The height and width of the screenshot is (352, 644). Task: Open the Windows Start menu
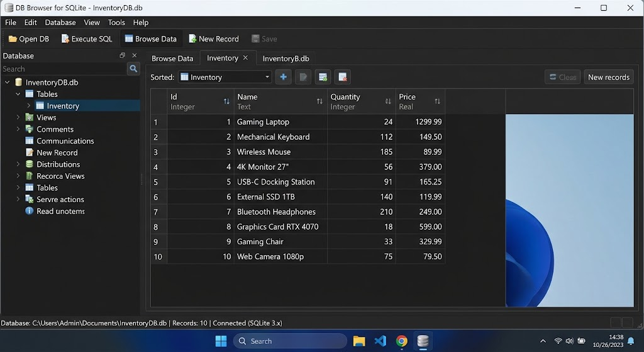coord(221,341)
